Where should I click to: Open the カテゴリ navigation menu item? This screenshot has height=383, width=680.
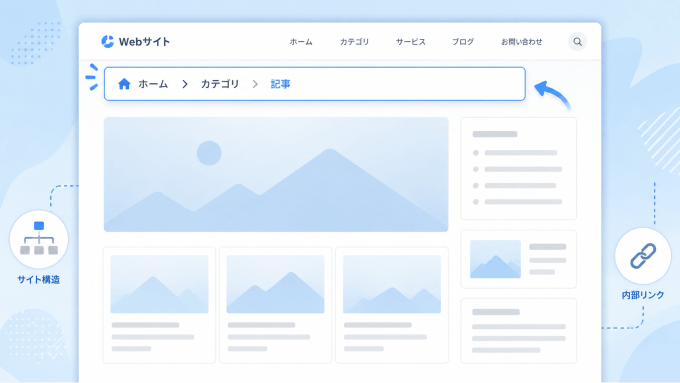click(x=354, y=42)
